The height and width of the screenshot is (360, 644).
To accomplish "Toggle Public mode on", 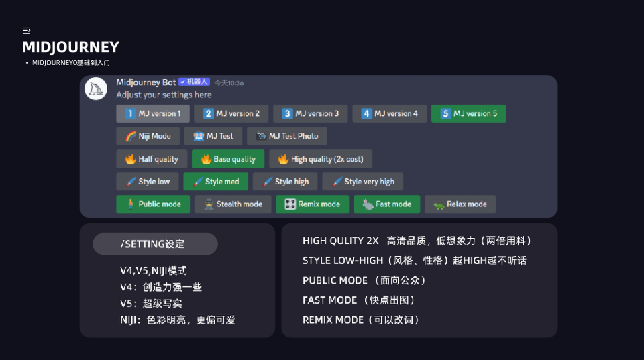I will click(153, 204).
